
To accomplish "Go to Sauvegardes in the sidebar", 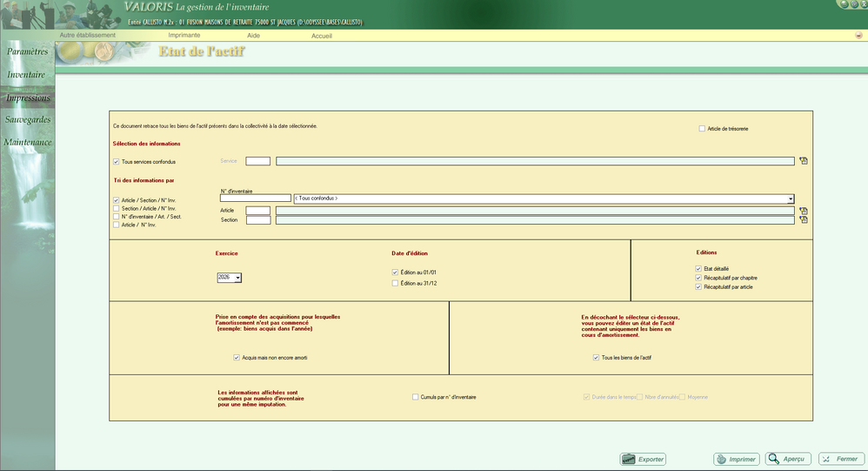I will [28, 119].
